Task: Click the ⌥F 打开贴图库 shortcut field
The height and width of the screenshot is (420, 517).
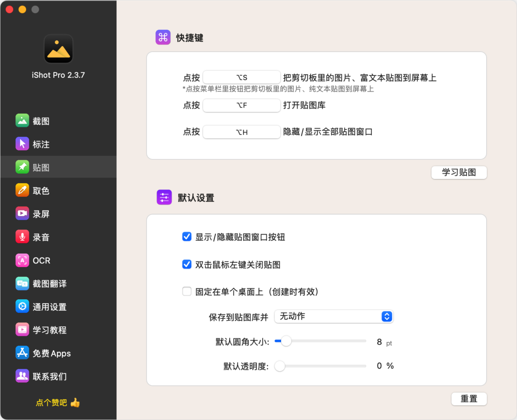Action: pos(241,105)
